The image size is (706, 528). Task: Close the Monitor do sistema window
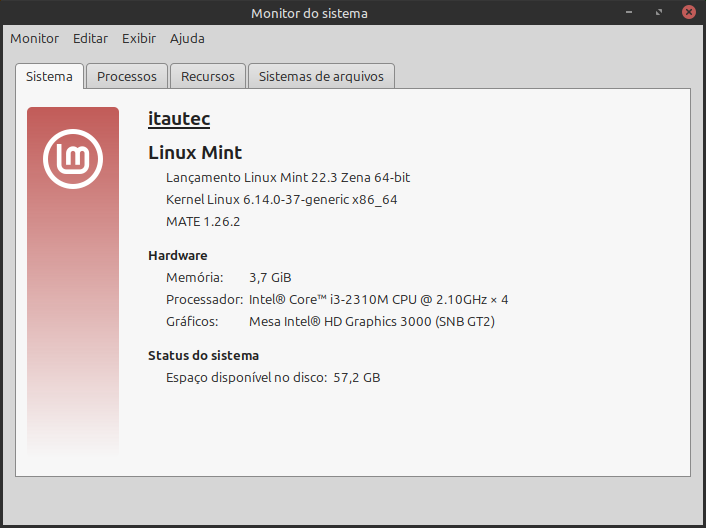[x=688, y=13]
